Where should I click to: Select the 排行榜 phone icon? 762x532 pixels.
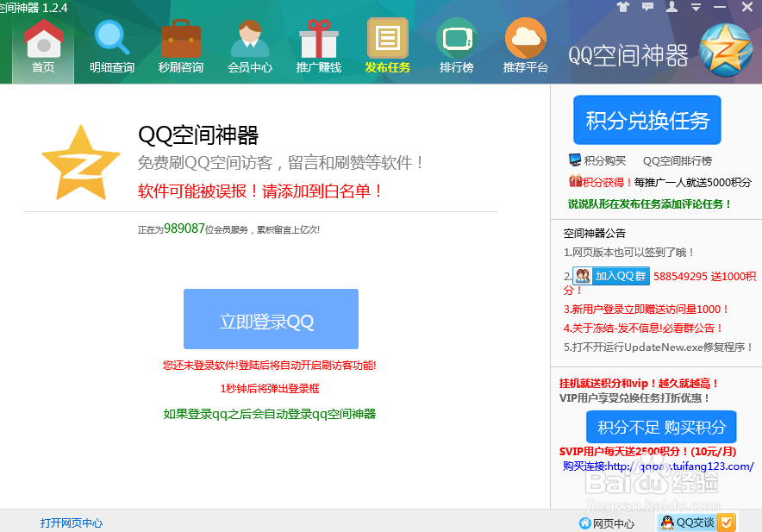click(x=456, y=39)
